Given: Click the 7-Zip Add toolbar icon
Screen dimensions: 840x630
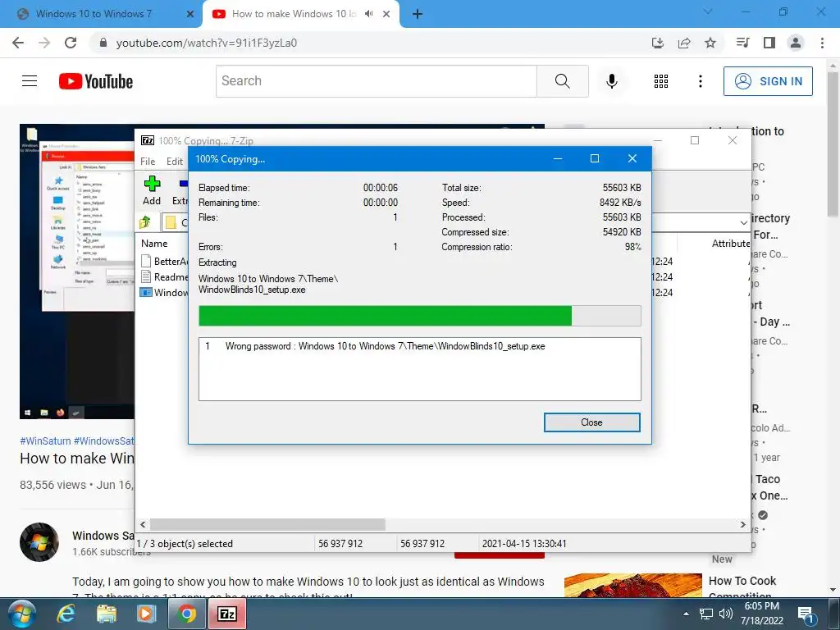Looking at the screenshot, I should coord(152,190).
